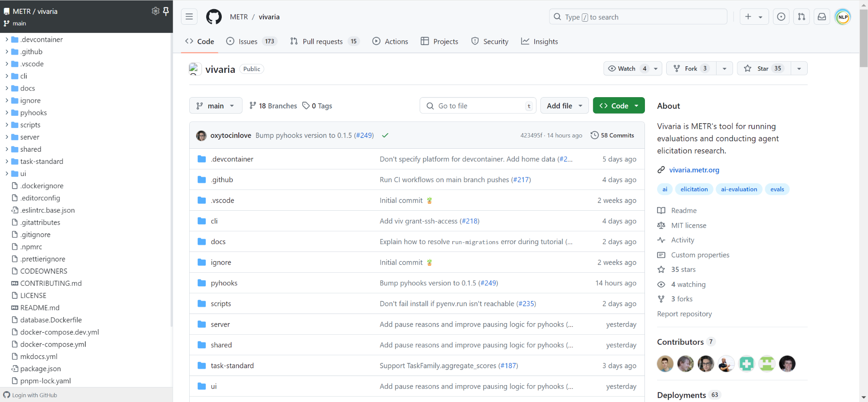Image resolution: width=868 pixels, height=402 pixels.
Task: Toggle the pin icon in file tree sidebar
Action: (166, 11)
